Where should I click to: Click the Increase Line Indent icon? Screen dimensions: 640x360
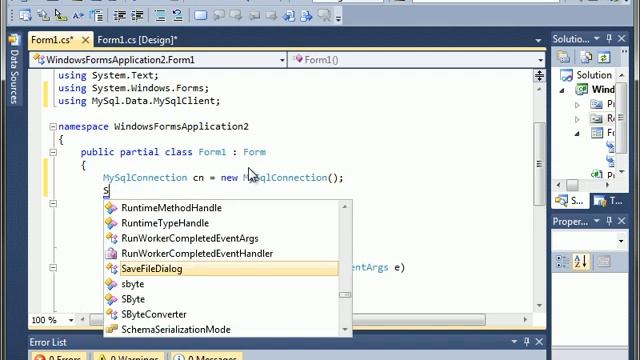tap(138, 16)
